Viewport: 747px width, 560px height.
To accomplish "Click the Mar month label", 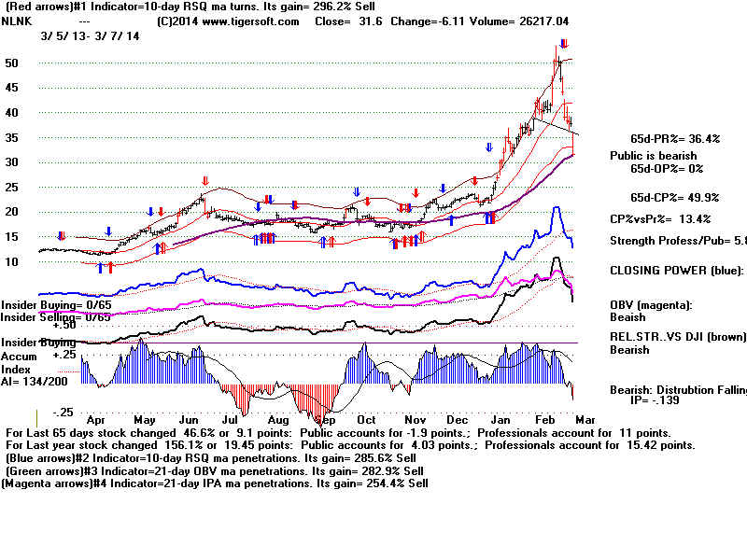I will (585, 421).
